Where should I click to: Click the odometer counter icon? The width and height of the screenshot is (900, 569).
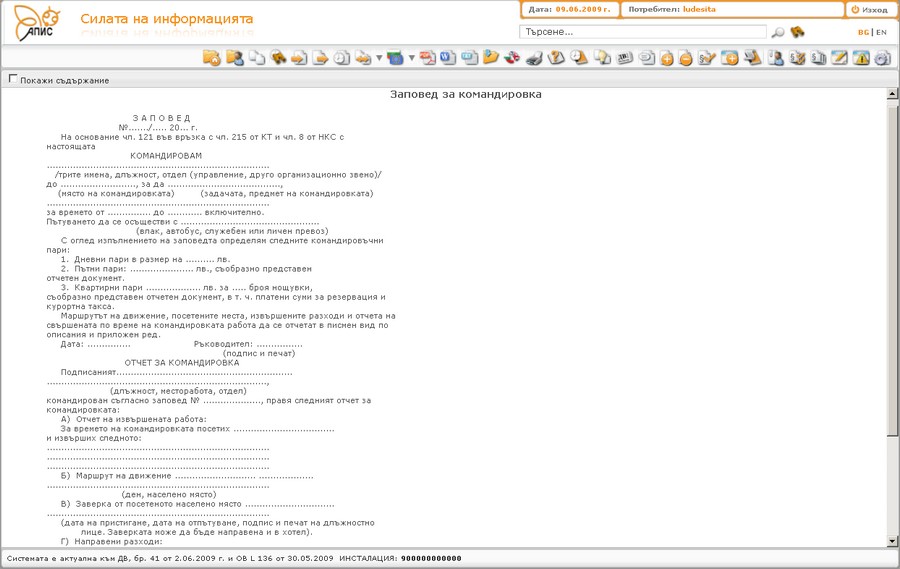tap(624, 57)
